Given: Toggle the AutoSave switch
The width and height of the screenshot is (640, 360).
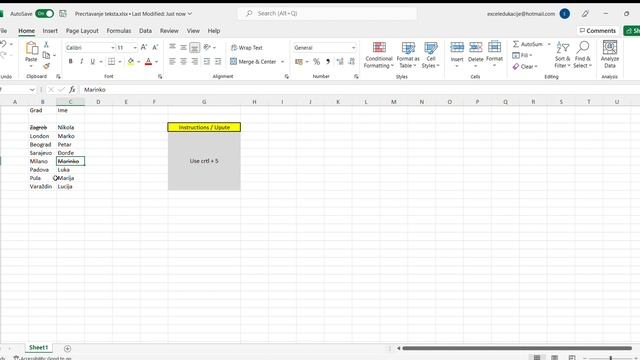Looking at the screenshot, I should [x=44, y=13].
